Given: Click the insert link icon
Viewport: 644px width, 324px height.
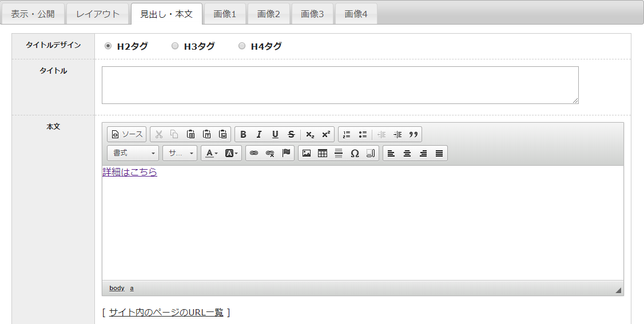Looking at the screenshot, I should click(254, 153).
